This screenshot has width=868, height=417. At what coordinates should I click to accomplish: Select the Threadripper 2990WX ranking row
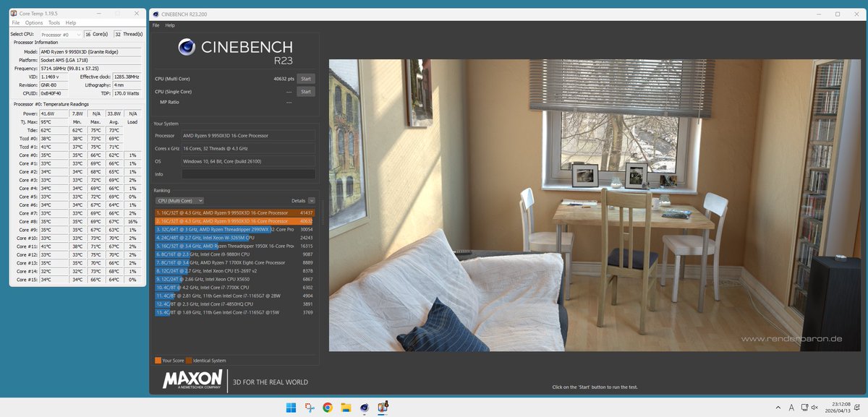coord(235,229)
